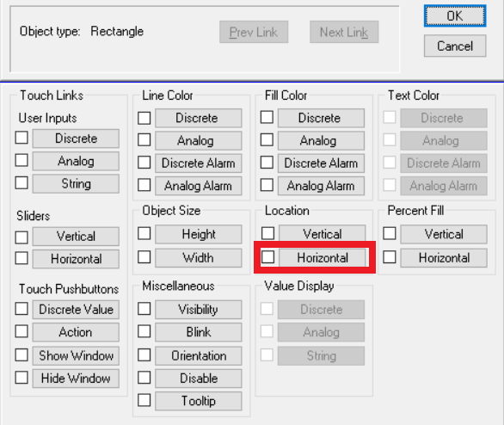This screenshot has width=504, height=425.
Task: Toggle the Fill Color Discrete Alarm checkbox
Action: tap(267, 163)
